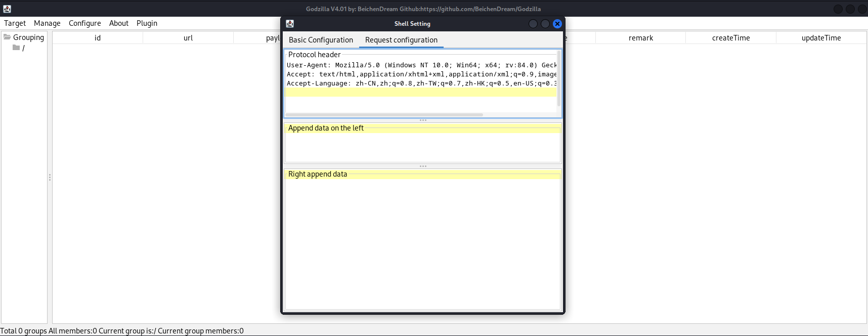Click the User-Agent line in Protocol header
868x336 pixels.
tap(421, 65)
